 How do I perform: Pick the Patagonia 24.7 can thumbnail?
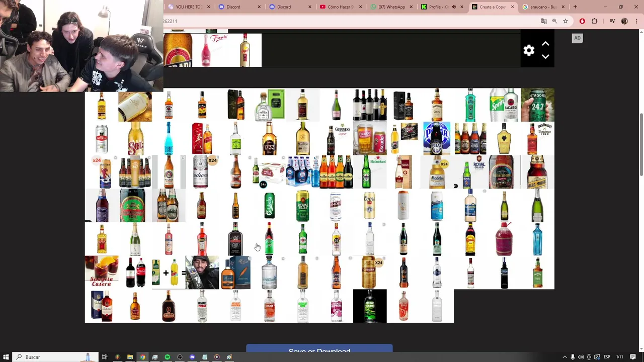[537, 105]
